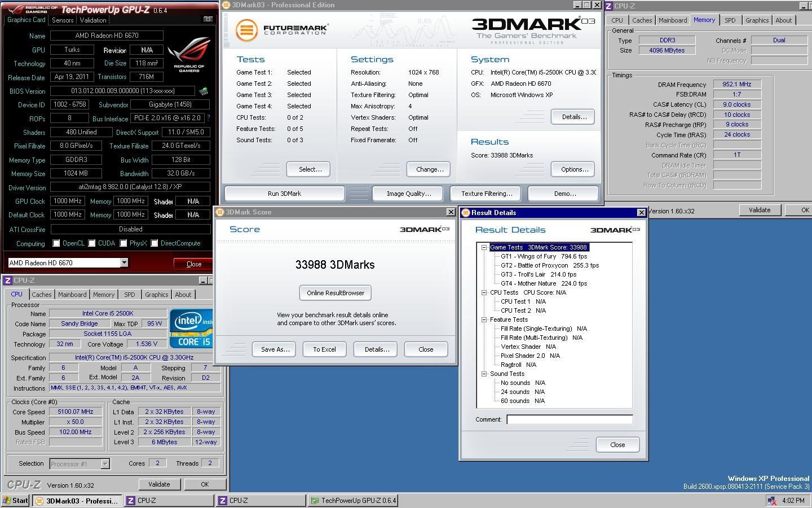The width and height of the screenshot is (812, 508).
Task: Click the BIOS save chip icon in GPU-Z
Action: click(x=204, y=90)
